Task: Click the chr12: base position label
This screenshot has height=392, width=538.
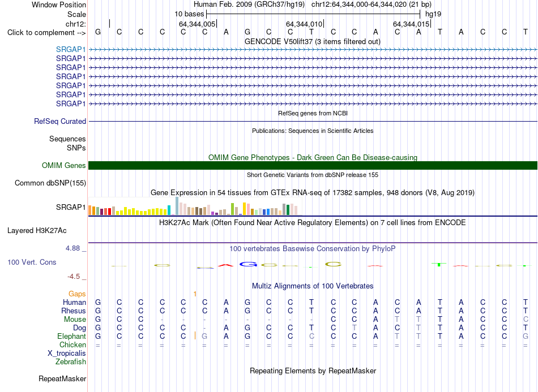Action: 76,24
